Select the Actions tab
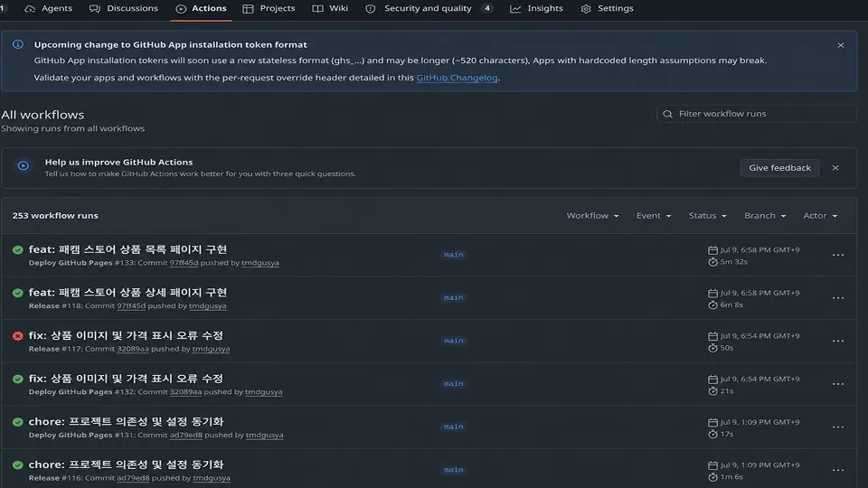The width and height of the screenshot is (868, 488). (x=201, y=8)
